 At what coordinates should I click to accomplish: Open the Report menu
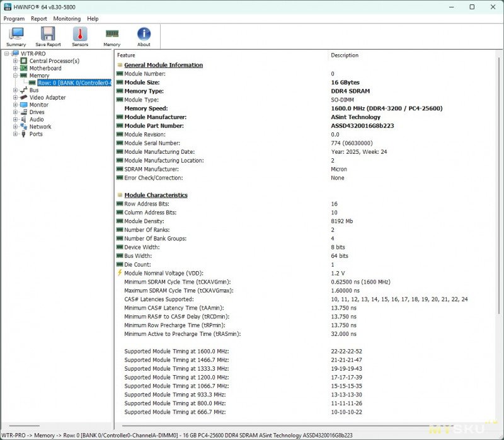[x=39, y=19]
